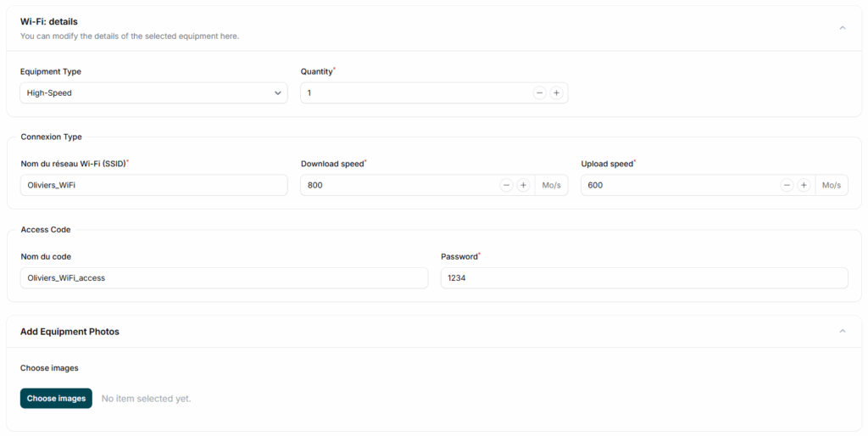This screenshot has height=436, width=868.
Task: Select the Nom du code input field
Action: [224, 278]
